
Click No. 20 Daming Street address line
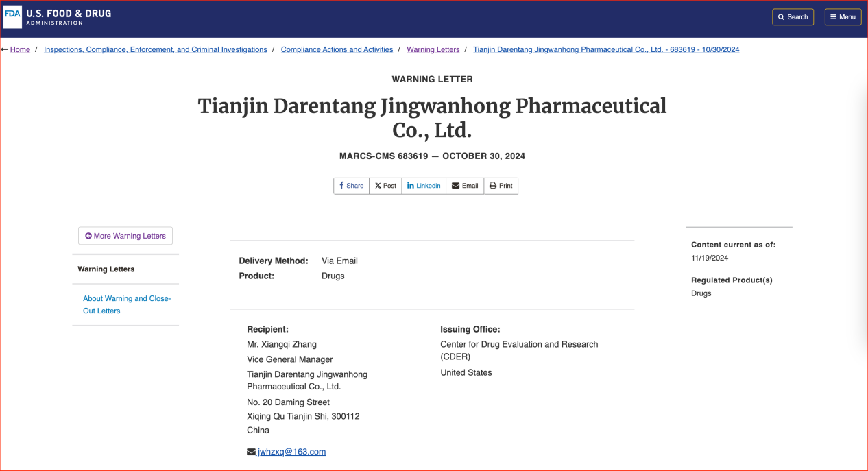coord(288,402)
